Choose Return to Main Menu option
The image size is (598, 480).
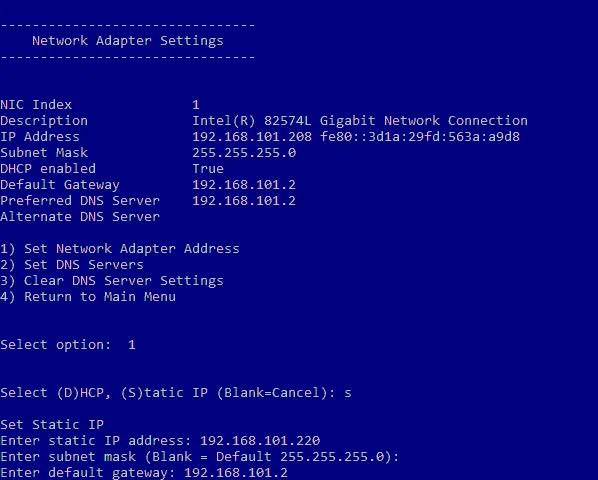pyautogui.click(x=88, y=297)
